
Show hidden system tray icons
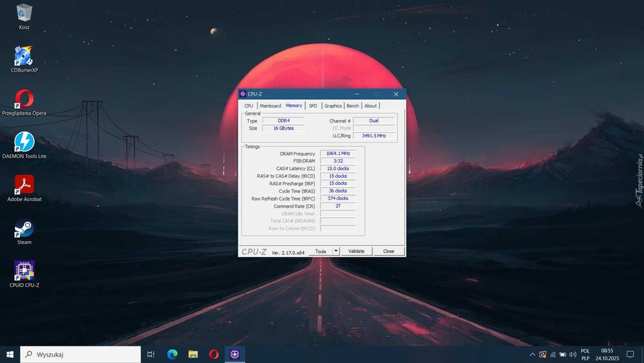533,355
